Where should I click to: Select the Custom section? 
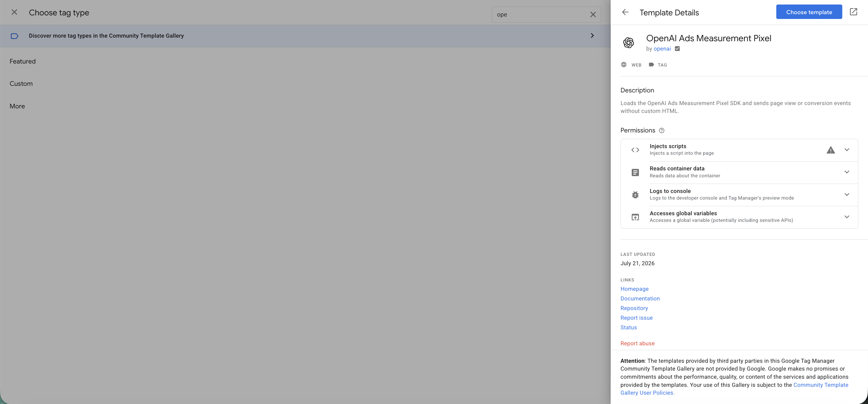point(21,83)
